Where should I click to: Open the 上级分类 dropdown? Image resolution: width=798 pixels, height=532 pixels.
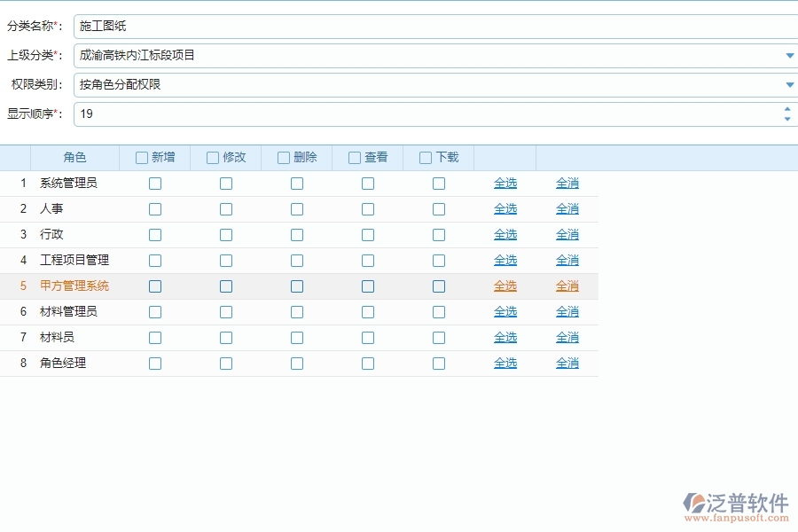click(788, 55)
